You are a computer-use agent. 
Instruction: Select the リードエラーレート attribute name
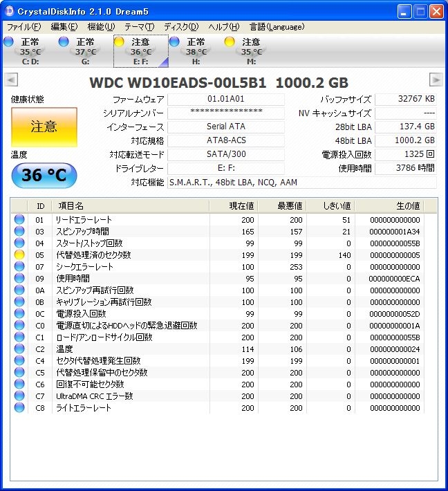tap(84, 220)
